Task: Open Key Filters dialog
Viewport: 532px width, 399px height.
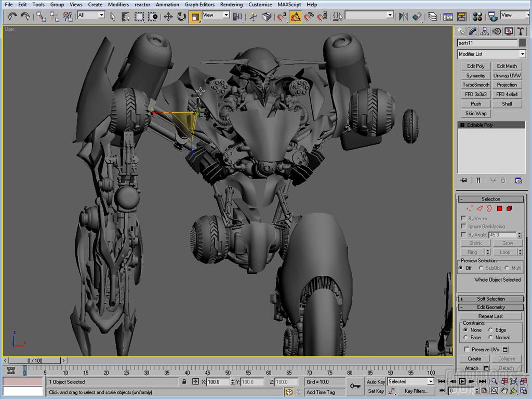Action: [x=416, y=391]
